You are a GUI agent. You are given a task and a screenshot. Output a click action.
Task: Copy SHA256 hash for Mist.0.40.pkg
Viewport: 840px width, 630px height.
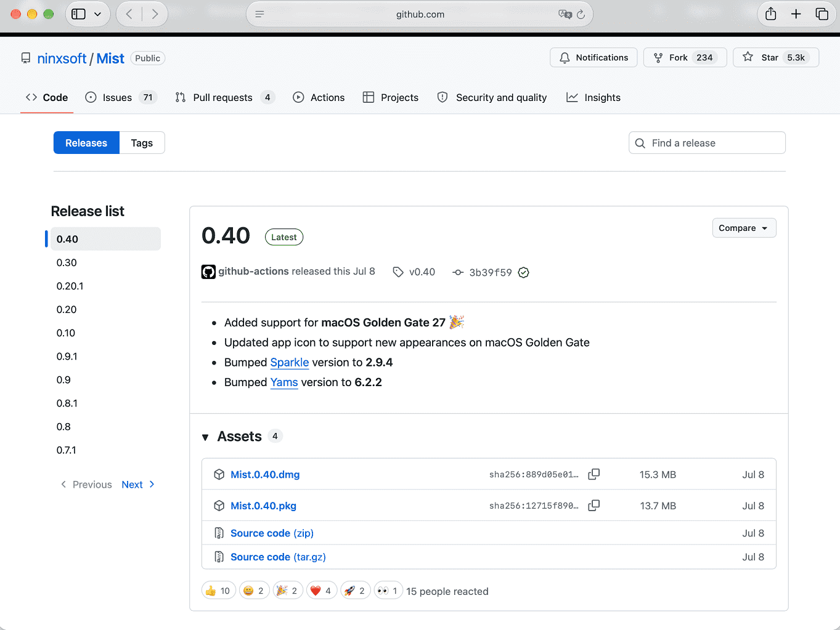pos(594,506)
